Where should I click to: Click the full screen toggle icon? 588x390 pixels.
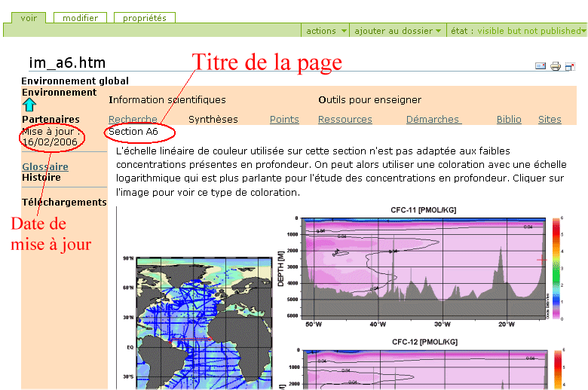pyautogui.click(x=570, y=66)
